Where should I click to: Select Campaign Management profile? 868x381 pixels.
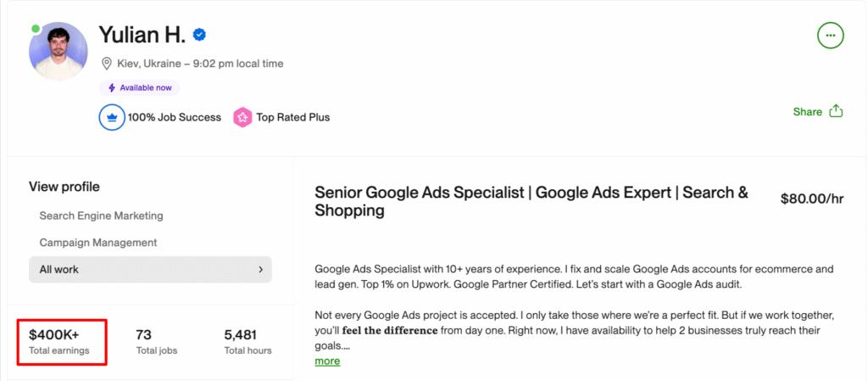pos(97,243)
